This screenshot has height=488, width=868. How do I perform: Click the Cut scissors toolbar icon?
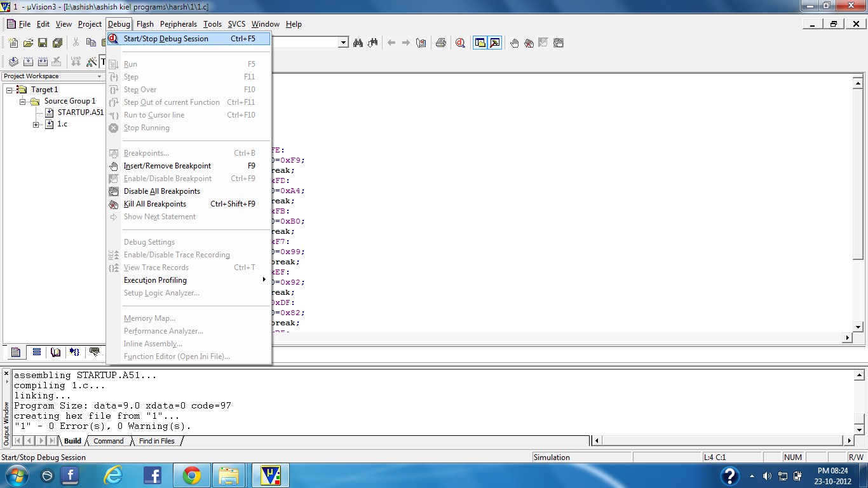[76, 43]
